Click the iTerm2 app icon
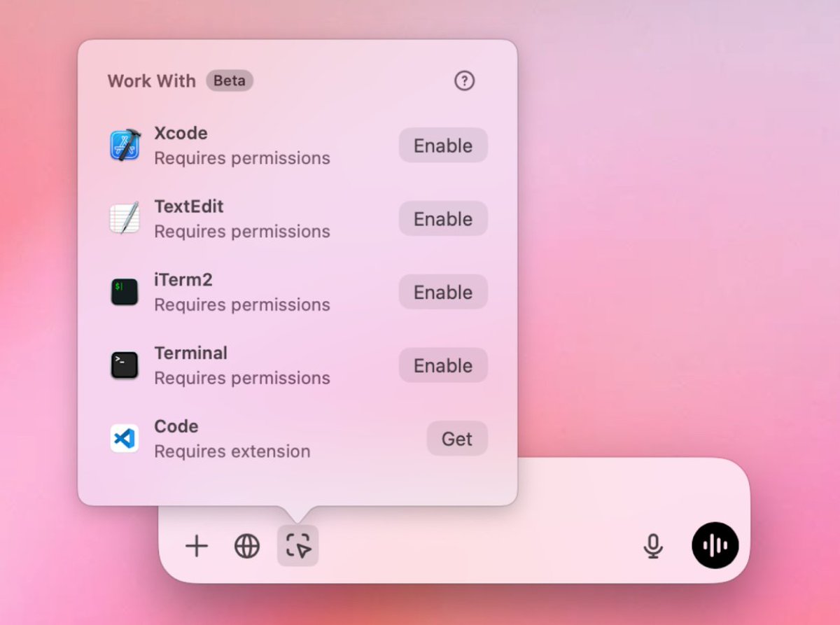The height and width of the screenshot is (625, 840). pyautogui.click(x=125, y=292)
